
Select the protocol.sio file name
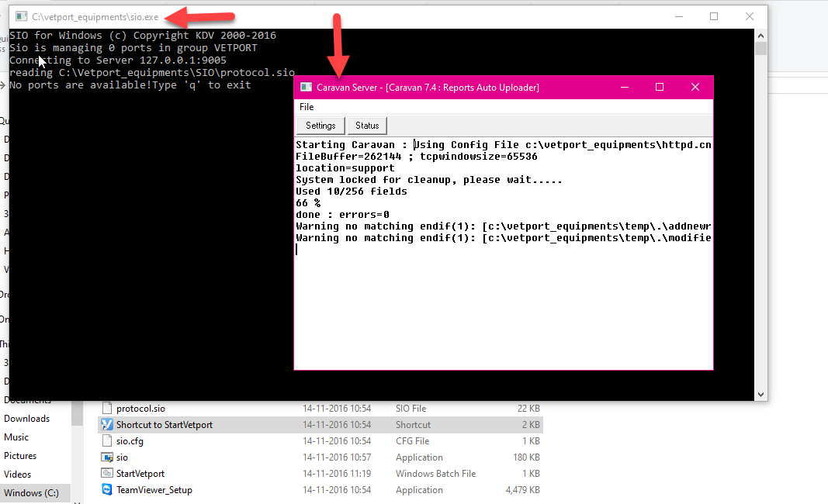(x=140, y=409)
